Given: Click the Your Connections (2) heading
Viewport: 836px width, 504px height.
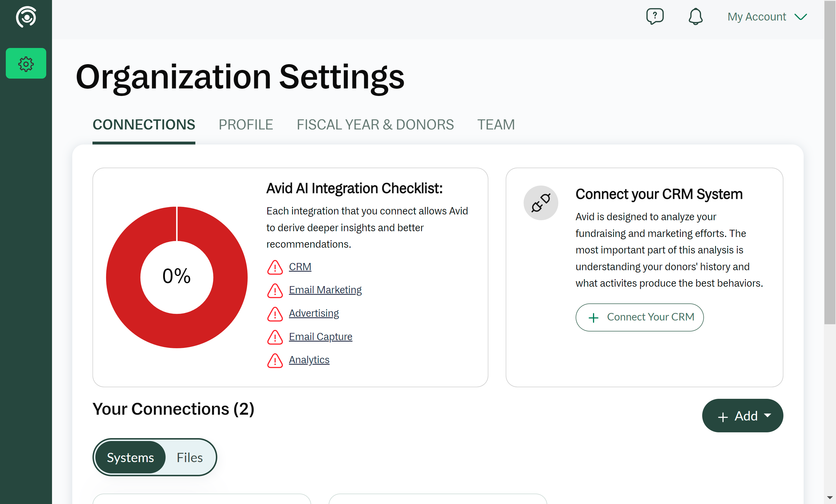Looking at the screenshot, I should pos(173,409).
